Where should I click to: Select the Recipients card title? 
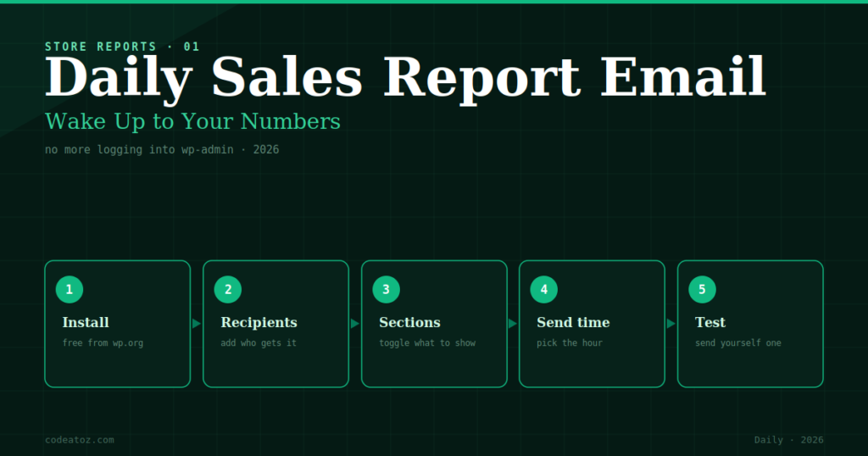(x=259, y=323)
